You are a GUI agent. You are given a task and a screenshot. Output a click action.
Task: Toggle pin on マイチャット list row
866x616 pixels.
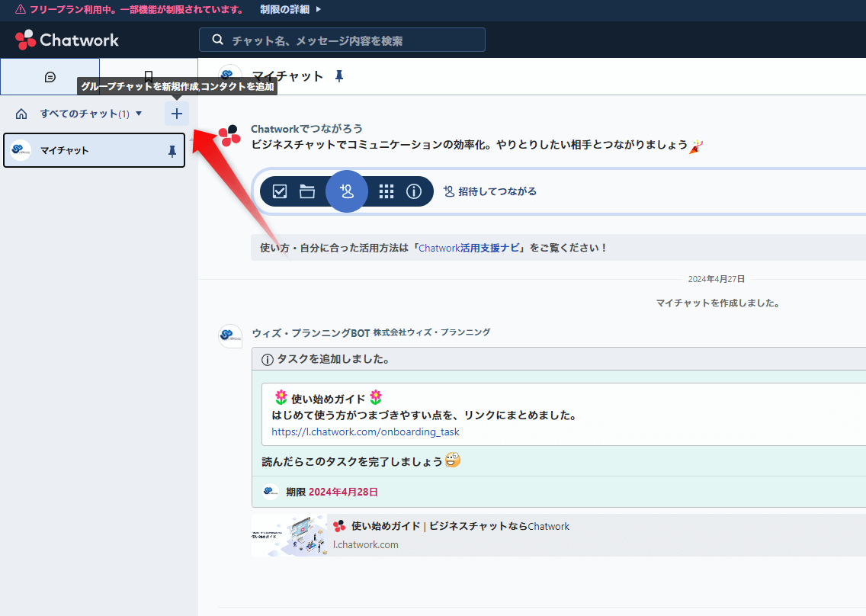172,151
